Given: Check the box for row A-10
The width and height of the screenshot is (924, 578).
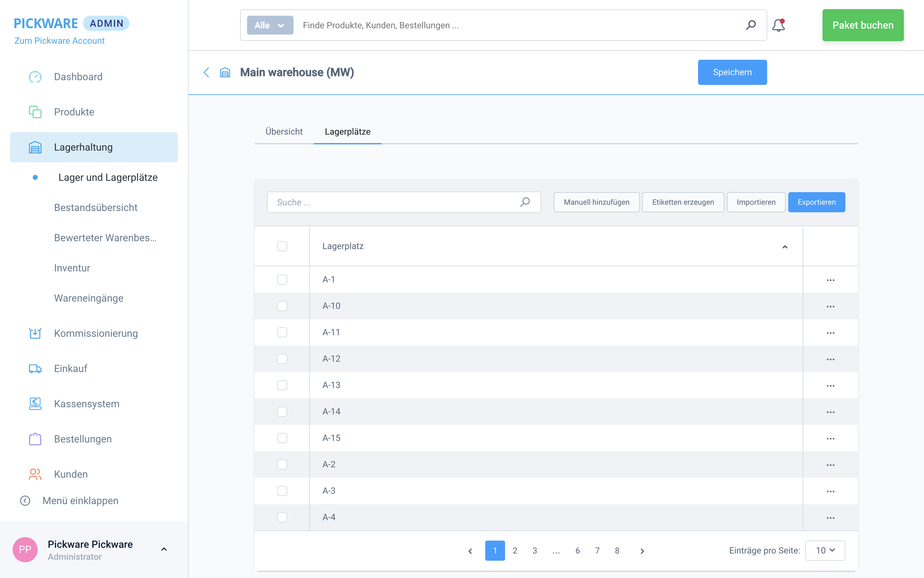Looking at the screenshot, I should [282, 306].
